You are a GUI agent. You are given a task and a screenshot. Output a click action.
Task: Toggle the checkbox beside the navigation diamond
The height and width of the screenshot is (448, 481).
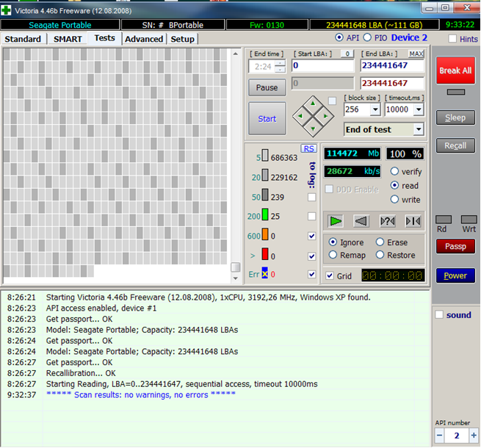coord(332,101)
